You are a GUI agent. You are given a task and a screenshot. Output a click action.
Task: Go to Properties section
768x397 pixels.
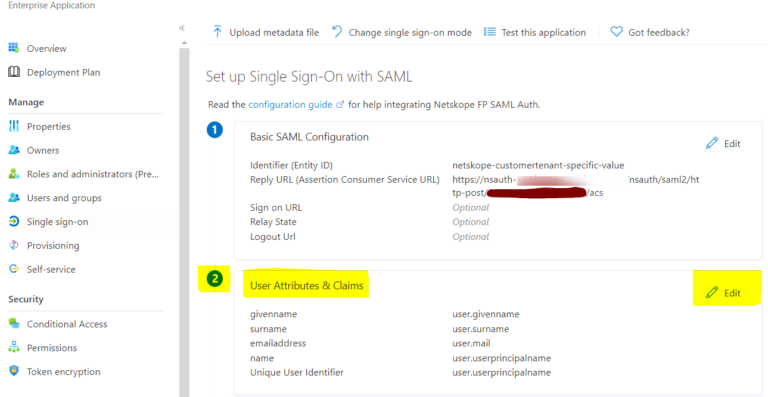(48, 126)
